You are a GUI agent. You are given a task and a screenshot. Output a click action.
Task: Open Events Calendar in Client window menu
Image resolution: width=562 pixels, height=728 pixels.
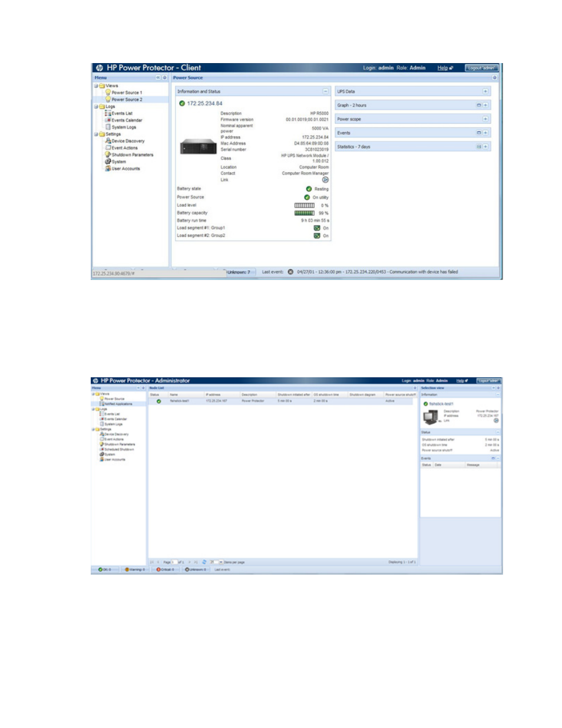point(127,120)
